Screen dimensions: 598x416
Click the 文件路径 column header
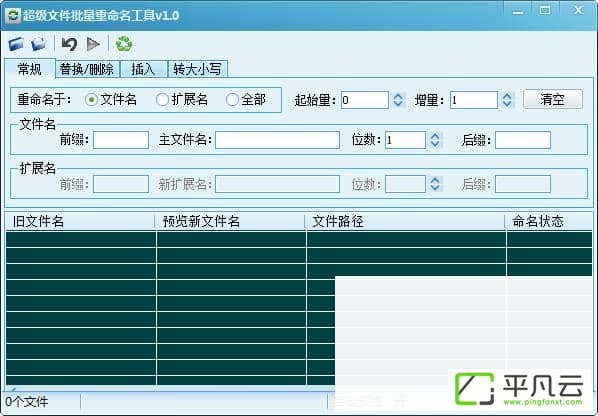405,222
